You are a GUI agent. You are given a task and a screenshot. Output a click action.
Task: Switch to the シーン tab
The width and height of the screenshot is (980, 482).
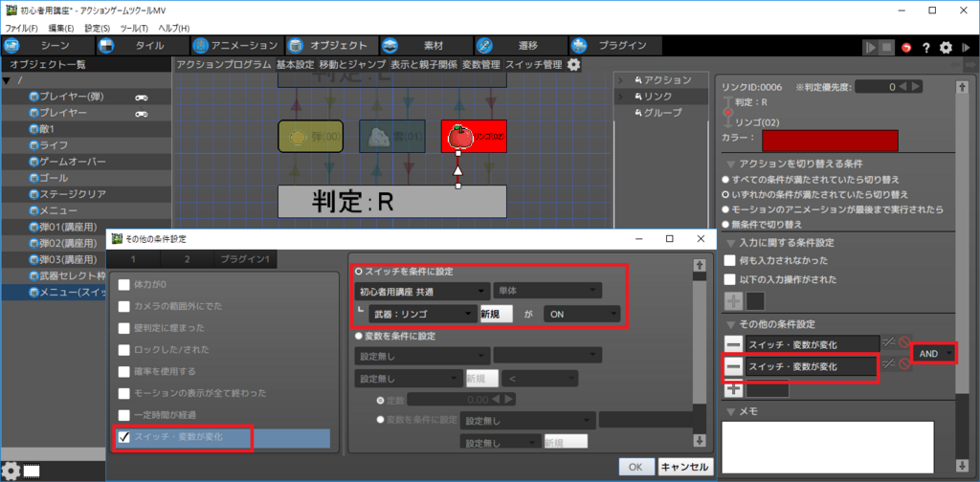point(48,46)
